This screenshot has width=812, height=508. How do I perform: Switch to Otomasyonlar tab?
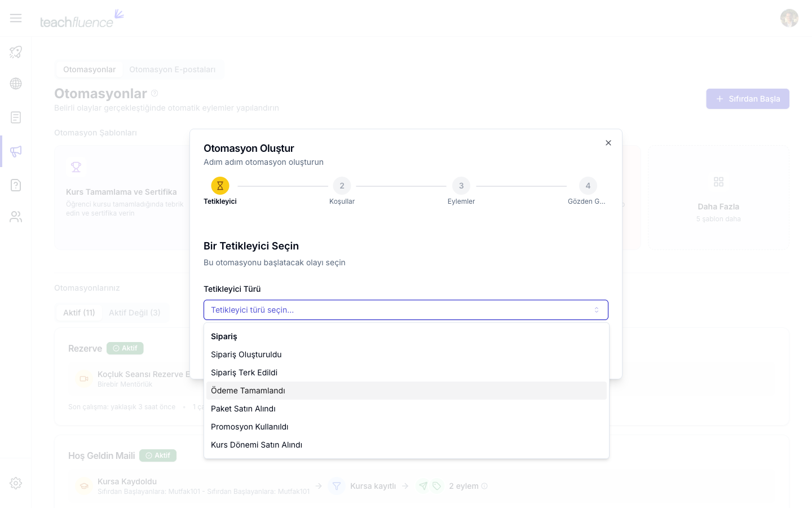[89, 69]
